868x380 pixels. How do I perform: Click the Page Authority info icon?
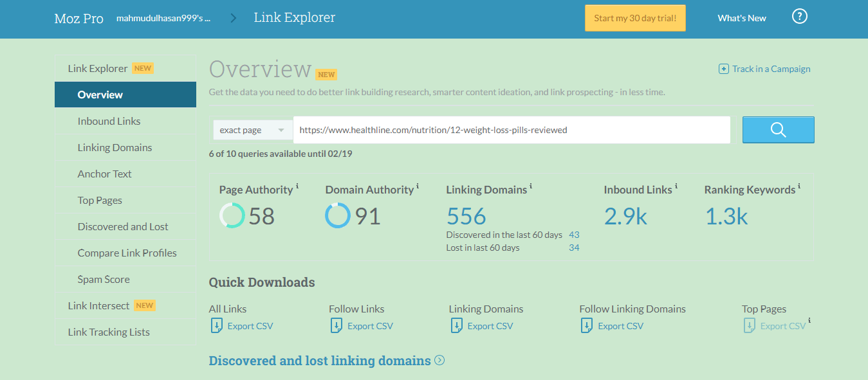pyautogui.click(x=297, y=187)
